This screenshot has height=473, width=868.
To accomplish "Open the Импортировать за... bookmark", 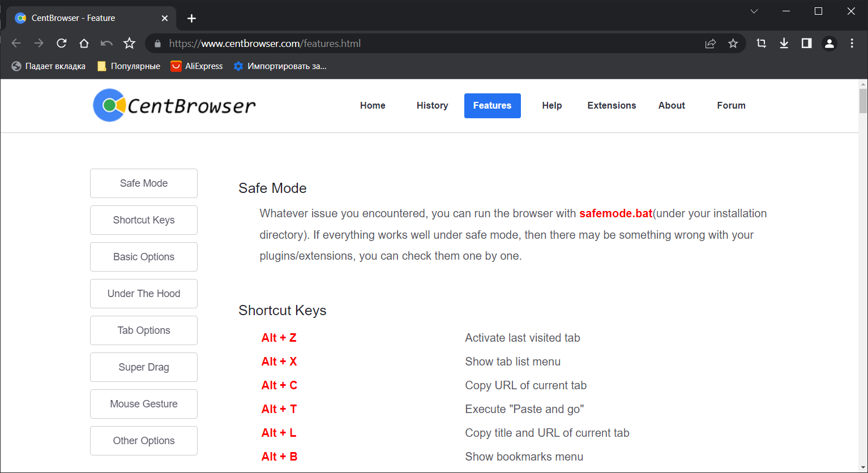I will tap(280, 66).
